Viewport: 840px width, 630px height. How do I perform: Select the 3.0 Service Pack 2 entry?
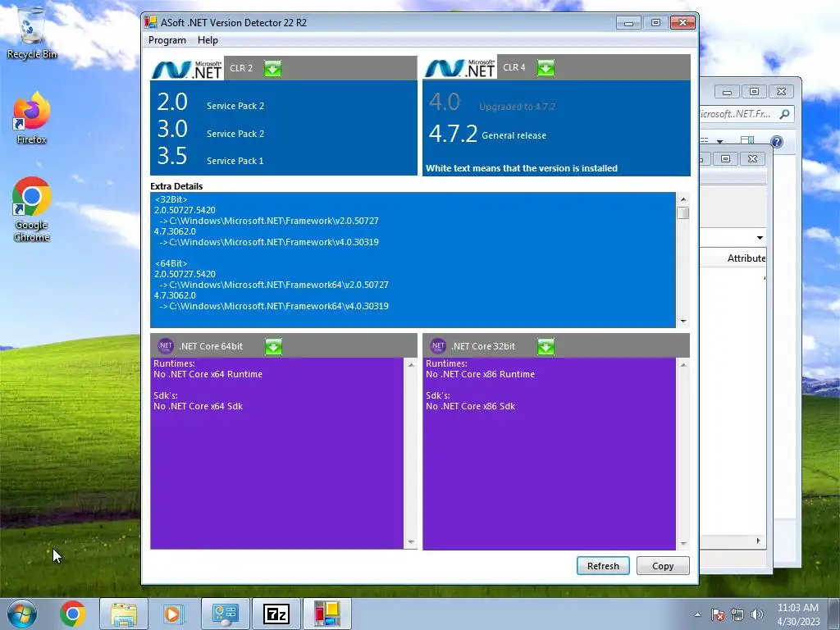211,130
